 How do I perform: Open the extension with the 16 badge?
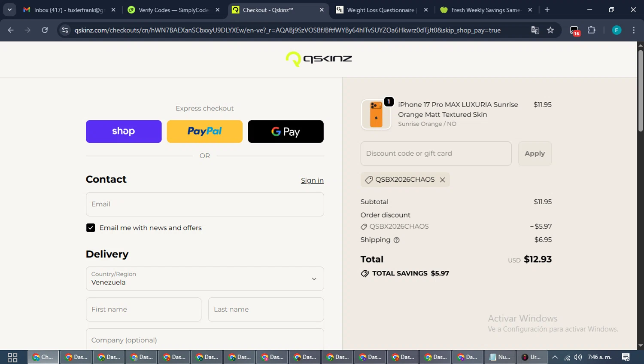(x=574, y=31)
